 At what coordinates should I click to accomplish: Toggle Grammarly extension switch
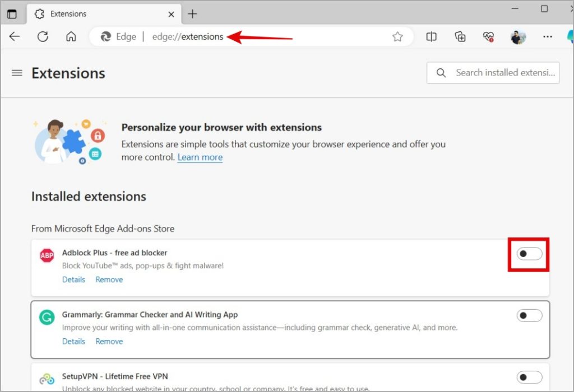tap(529, 316)
